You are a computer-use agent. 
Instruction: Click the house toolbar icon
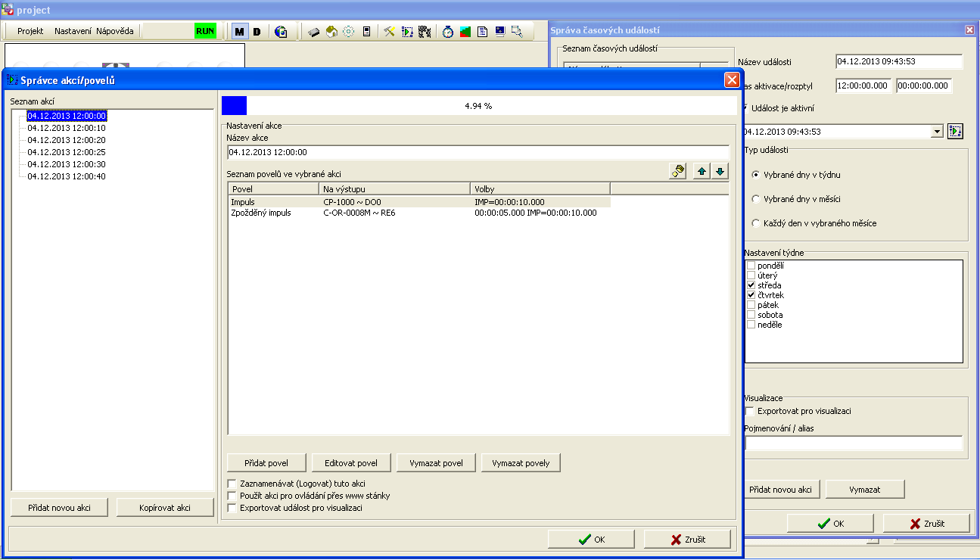[331, 32]
